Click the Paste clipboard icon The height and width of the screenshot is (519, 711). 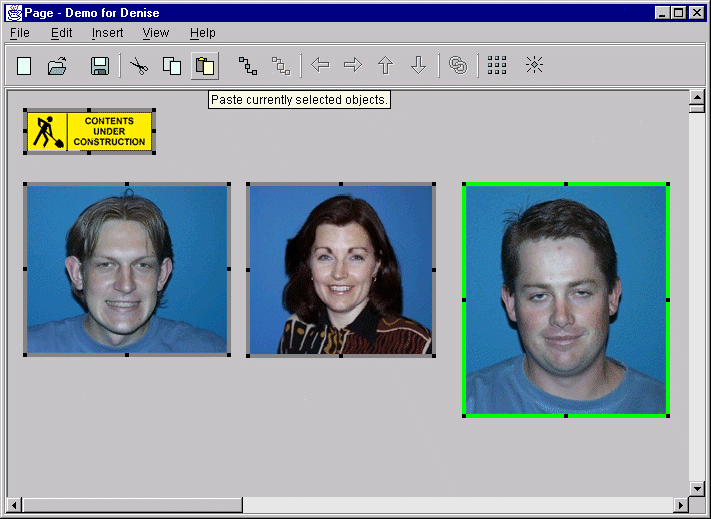[205, 66]
